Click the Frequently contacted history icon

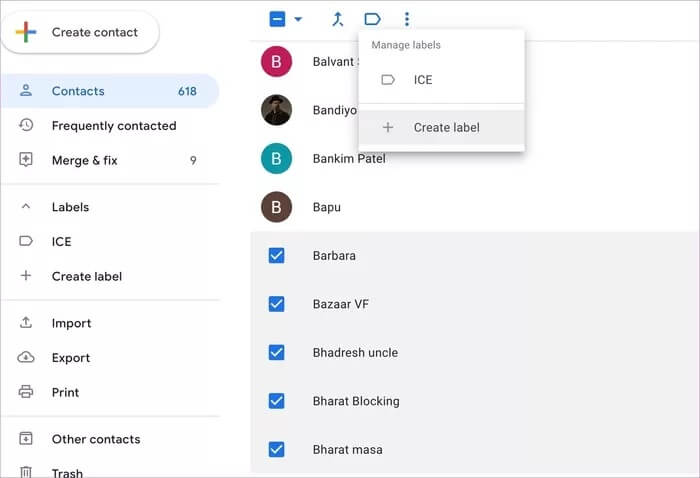[26, 125]
